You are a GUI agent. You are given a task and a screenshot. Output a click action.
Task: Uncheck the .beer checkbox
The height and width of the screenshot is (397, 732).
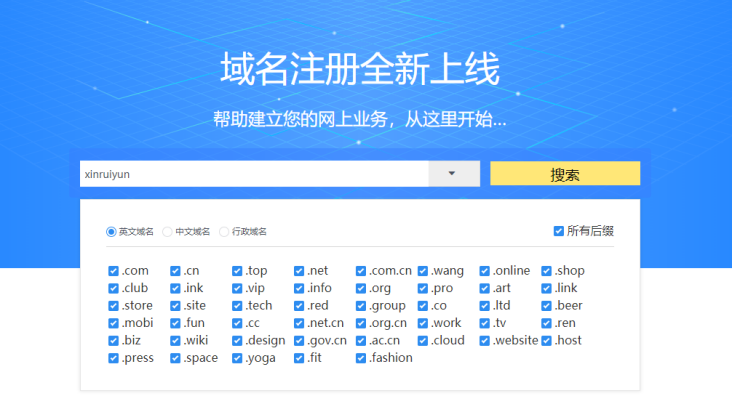click(x=546, y=306)
